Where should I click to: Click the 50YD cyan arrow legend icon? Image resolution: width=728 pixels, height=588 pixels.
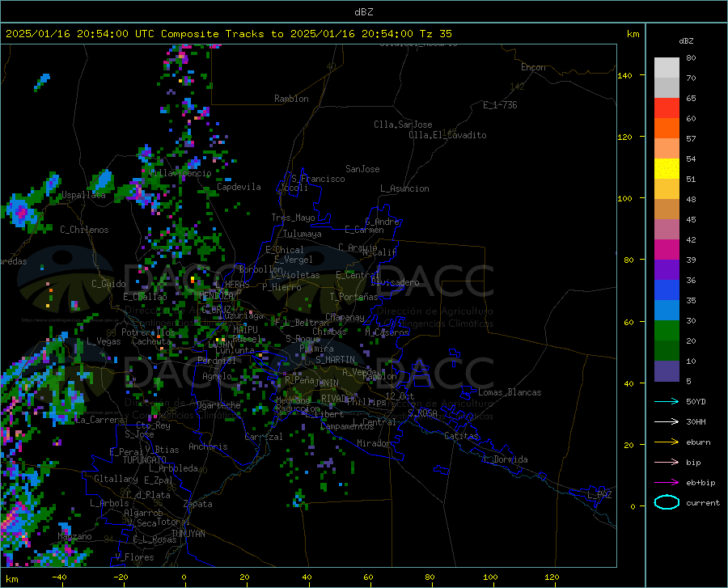[x=667, y=401]
